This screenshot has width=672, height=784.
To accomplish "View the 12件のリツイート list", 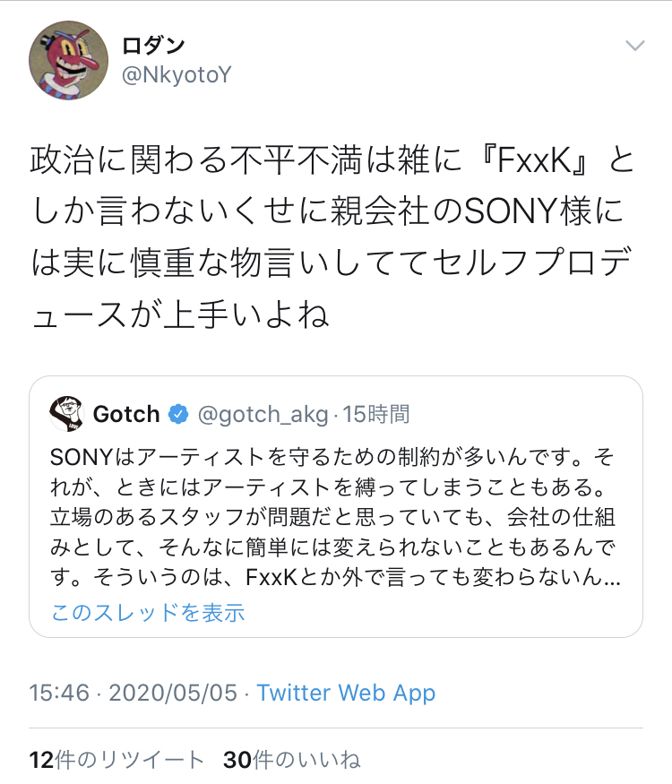I will (116, 761).
